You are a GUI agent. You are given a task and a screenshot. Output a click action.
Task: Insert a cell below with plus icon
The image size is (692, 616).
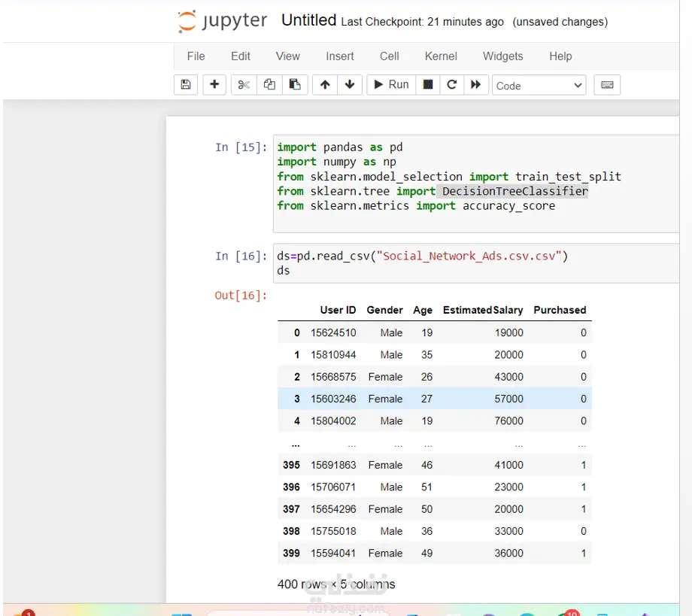click(214, 85)
